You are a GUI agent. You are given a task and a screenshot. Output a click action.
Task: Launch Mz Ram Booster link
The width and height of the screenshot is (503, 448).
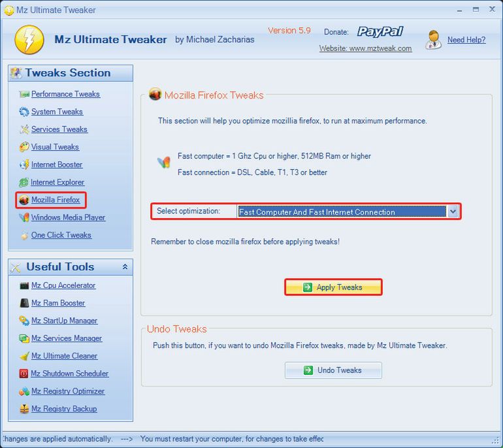point(58,303)
